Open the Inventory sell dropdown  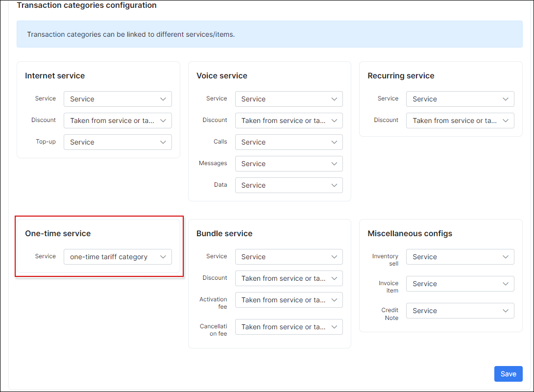[460, 257]
